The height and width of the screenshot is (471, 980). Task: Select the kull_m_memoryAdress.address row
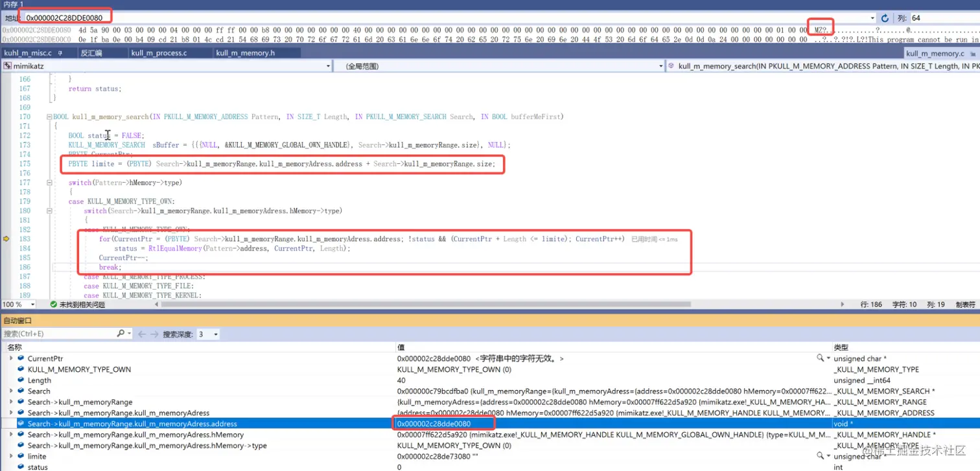(x=490, y=424)
